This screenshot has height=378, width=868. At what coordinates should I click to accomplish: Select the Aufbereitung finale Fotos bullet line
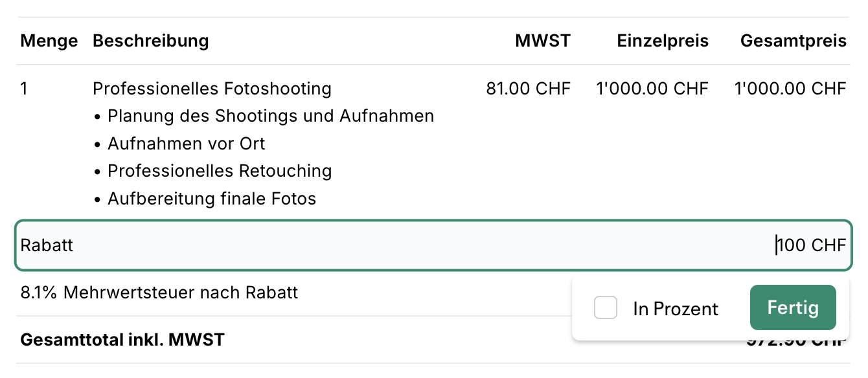(212, 199)
